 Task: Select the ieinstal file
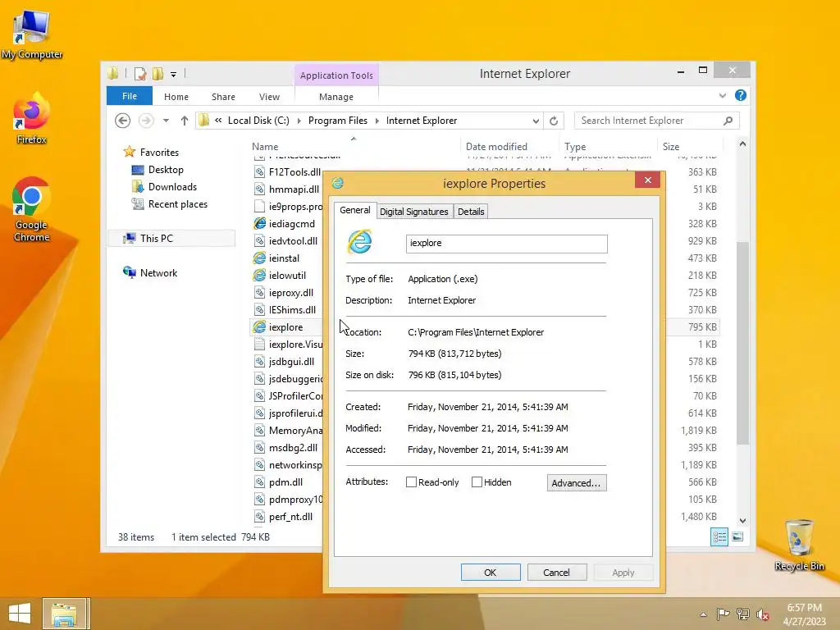pos(284,258)
